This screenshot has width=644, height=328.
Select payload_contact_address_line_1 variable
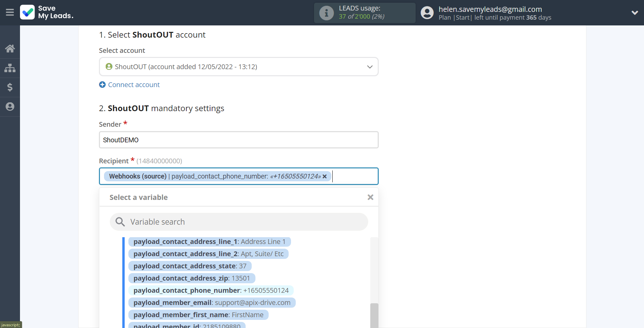click(x=209, y=242)
